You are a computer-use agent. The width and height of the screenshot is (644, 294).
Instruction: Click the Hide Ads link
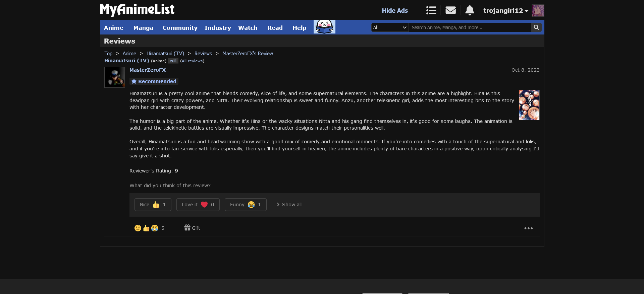[395, 11]
